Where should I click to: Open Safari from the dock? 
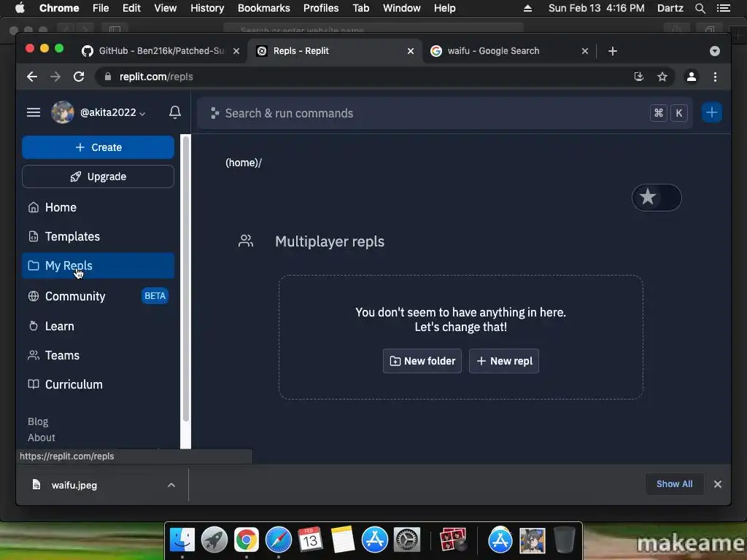pos(279,540)
